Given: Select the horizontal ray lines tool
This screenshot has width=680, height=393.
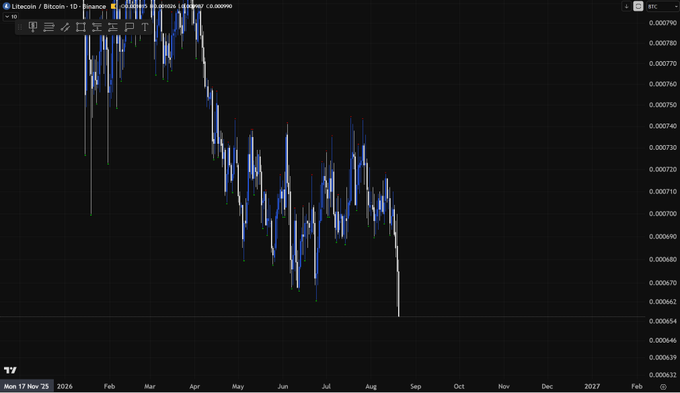Looking at the screenshot, I should (49, 27).
